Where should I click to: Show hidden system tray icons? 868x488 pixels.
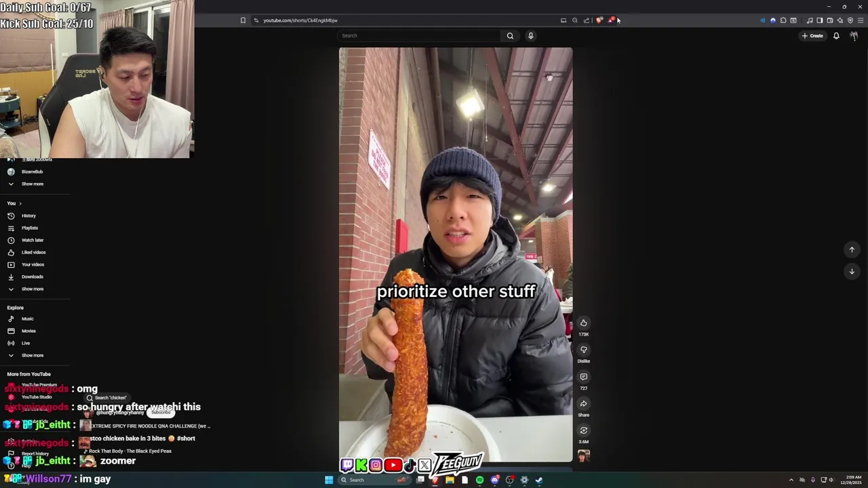pyautogui.click(x=791, y=480)
